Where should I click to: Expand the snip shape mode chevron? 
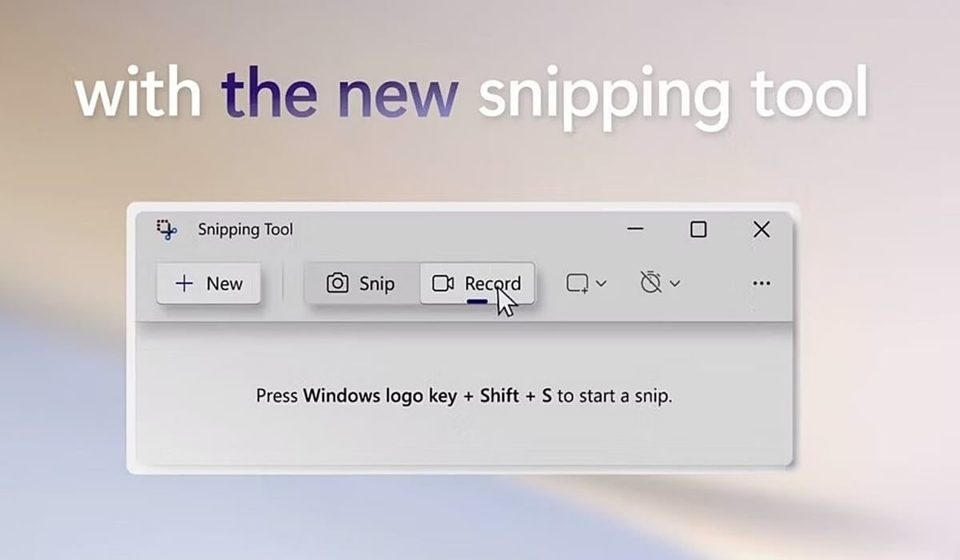click(x=602, y=283)
